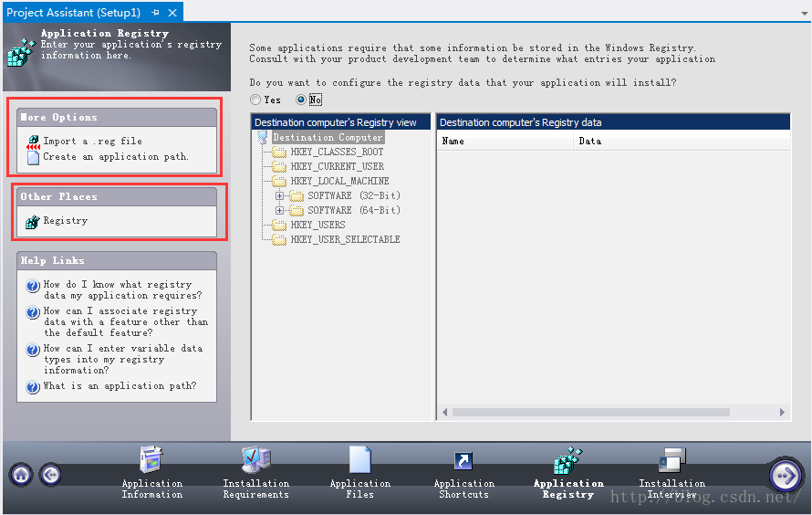Select the SOFTWARE (64-Bit) tree item
The width and height of the screenshot is (812, 515).
354,210
